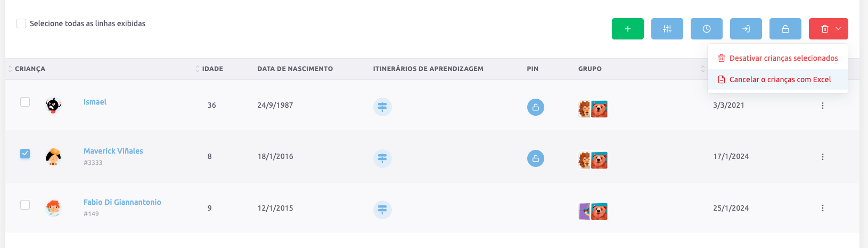868x248 pixels.
Task: Click the blue clock toolbar button
Action: click(706, 29)
